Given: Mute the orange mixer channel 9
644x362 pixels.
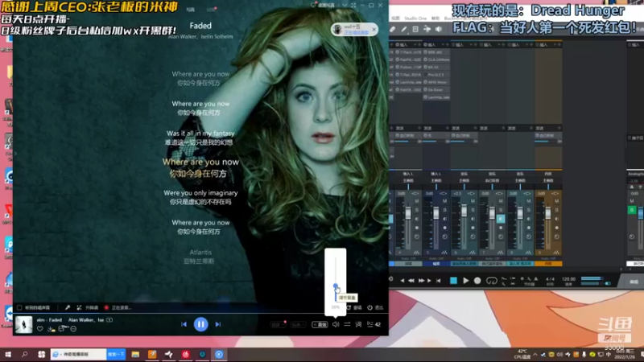Looking at the screenshot, I should [x=556, y=201].
